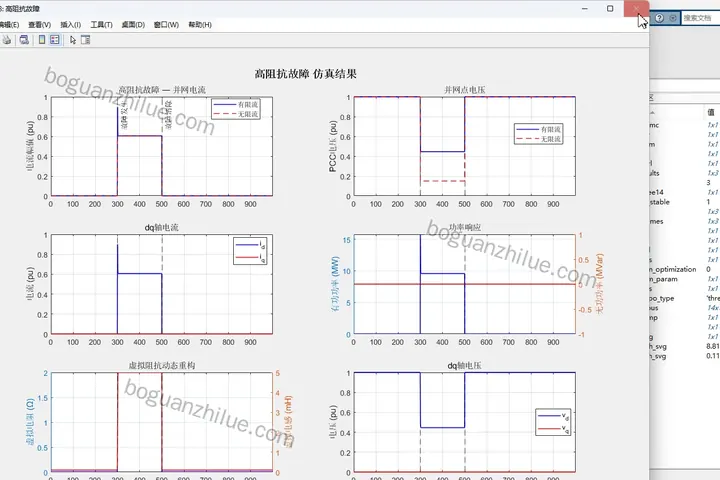720x480 pixels.
Task: Click the 虚拟阻抗动态重构 subplot title
Action: pyautogui.click(x=162, y=366)
